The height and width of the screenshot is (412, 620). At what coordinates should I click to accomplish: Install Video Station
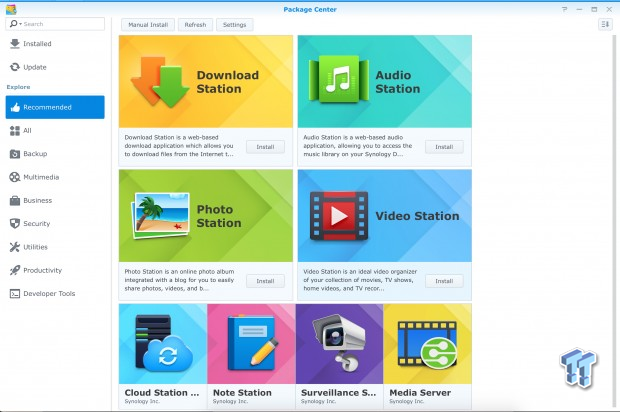(444, 281)
